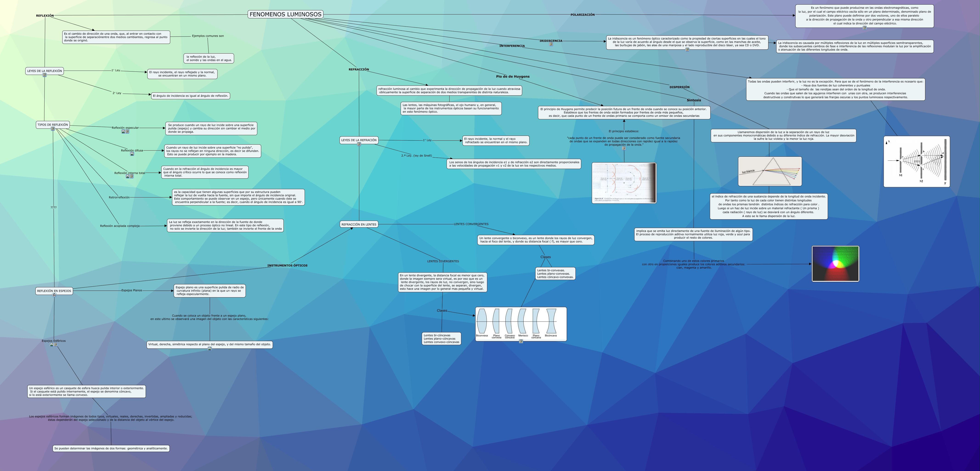The width and height of the screenshot is (980, 471).
Task: Open image resource icon under Reflexión difusa
Action: pos(132,154)
